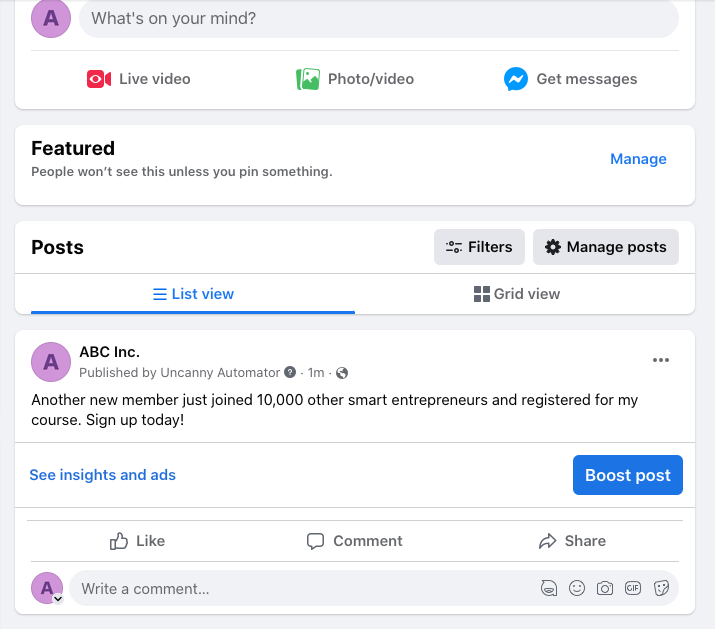This screenshot has width=715, height=629.
Task: Open the sticker picker in comment box
Action: [x=661, y=589]
